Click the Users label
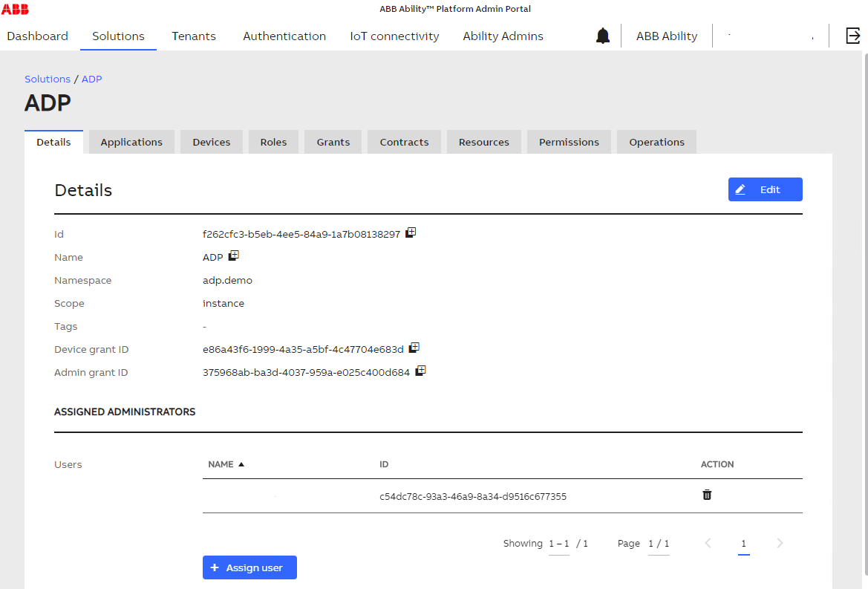868x589 pixels. (x=68, y=464)
